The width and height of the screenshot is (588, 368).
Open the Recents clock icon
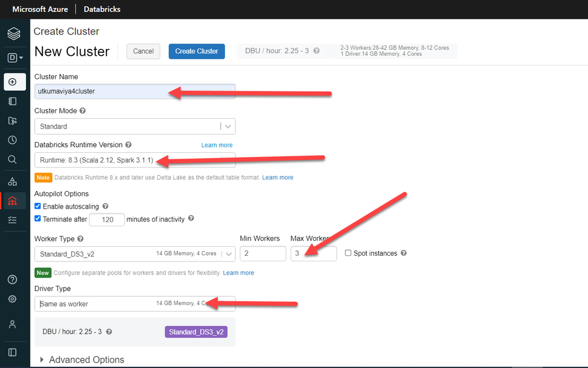(12, 140)
